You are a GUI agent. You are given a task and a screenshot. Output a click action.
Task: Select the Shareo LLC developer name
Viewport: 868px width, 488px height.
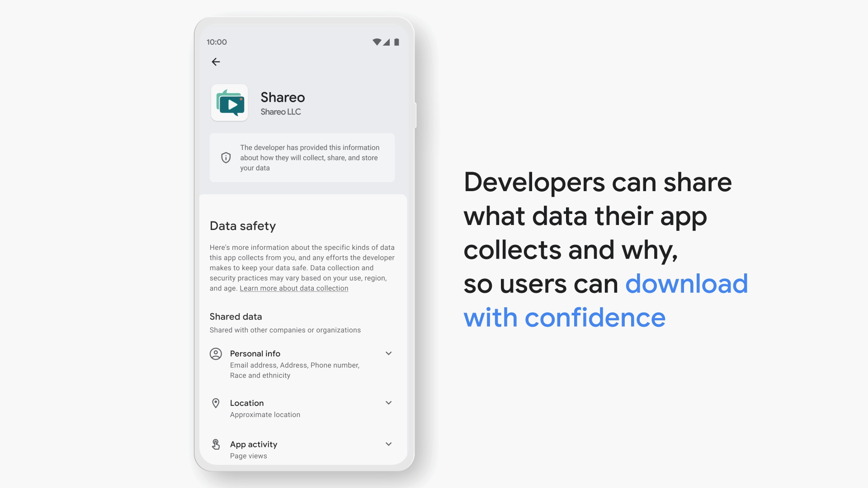tap(280, 112)
